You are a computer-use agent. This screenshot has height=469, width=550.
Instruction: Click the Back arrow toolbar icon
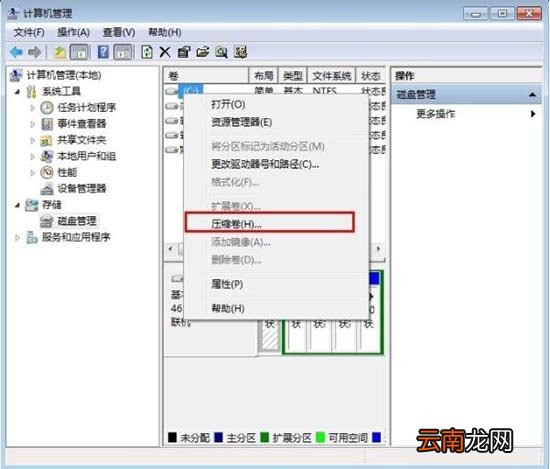[x=16, y=52]
